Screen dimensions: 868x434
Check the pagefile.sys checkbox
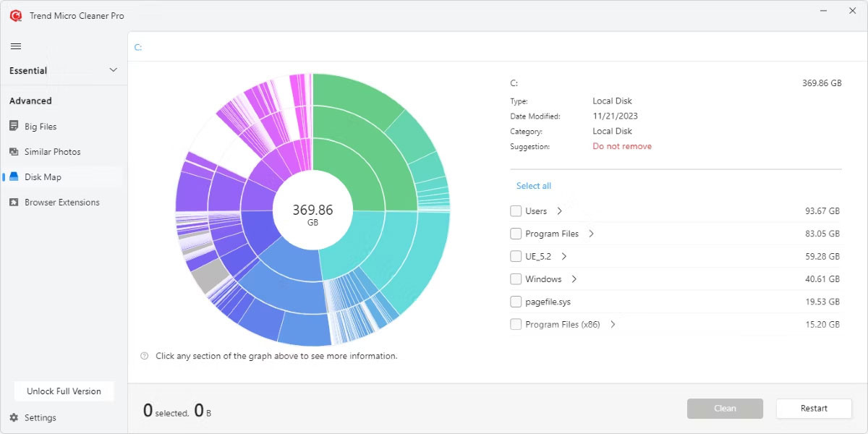[516, 302]
